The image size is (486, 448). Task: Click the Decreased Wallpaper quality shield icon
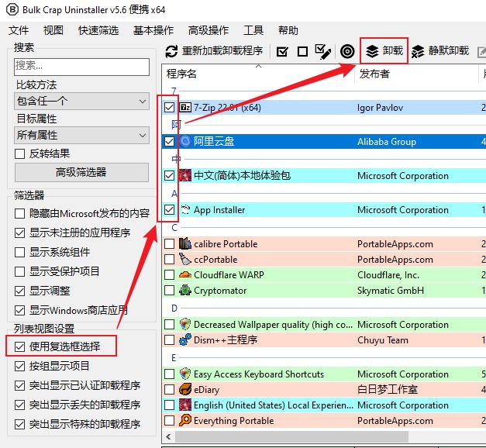pyautogui.click(x=185, y=324)
